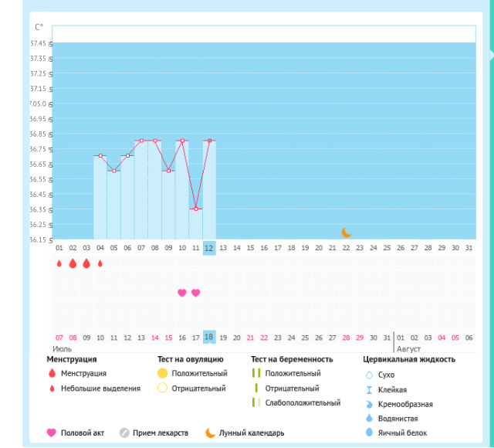The image size is (494, 448).
Task: Click the pink heart next to Половой акт
Action: (52, 433)
